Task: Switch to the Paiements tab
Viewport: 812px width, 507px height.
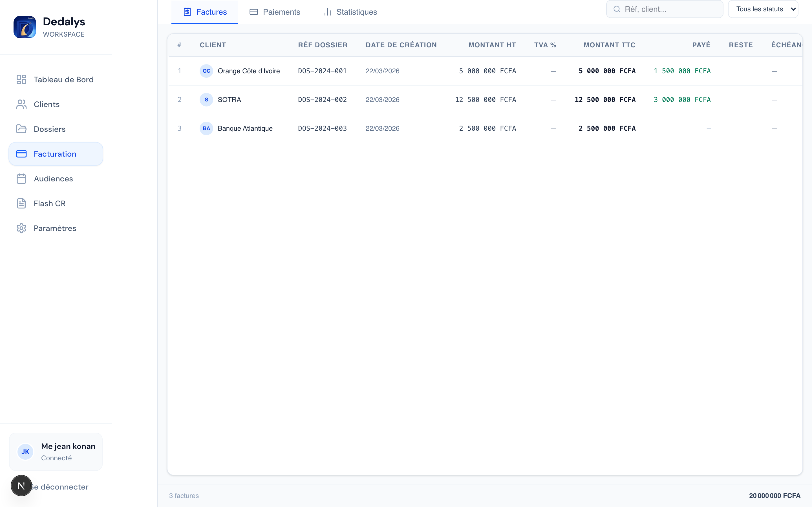Action: pyautogui.click(x=275, y=12)
